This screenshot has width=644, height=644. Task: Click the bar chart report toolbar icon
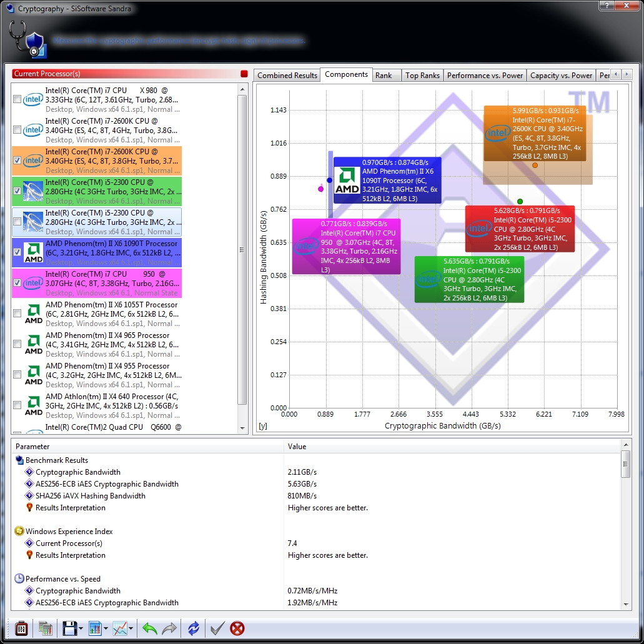tap(95, 628)
